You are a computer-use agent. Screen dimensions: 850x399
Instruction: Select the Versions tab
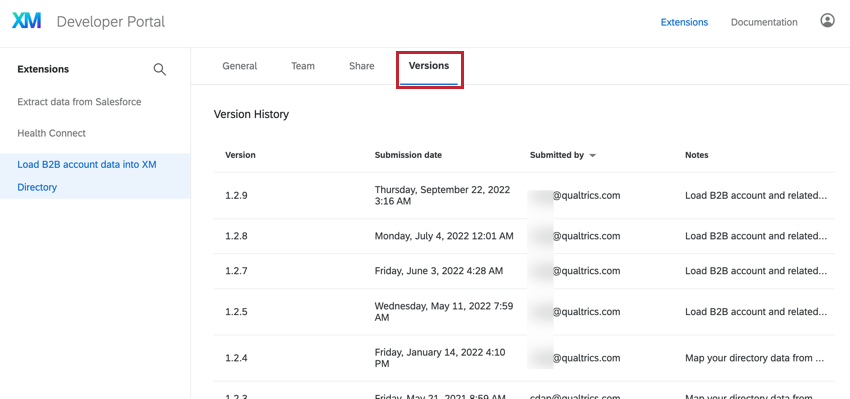click(429, 66)
